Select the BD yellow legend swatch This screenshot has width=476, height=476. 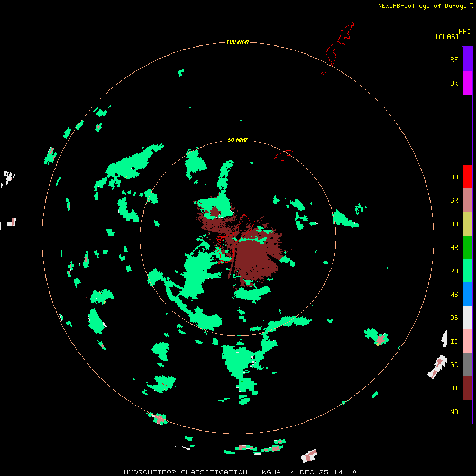tap(467, 224)
